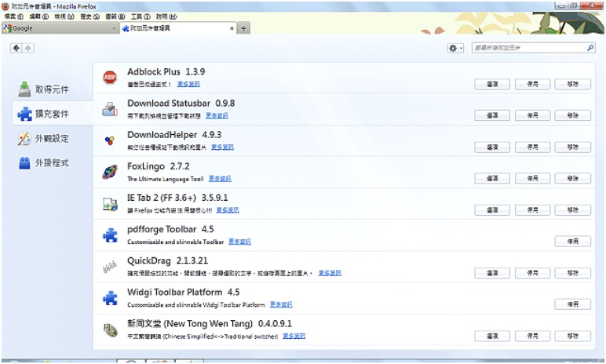Image resolution: width=606 pixels, height=364 pixels.
Task: Open the Help menu
Action: (166, 16)
